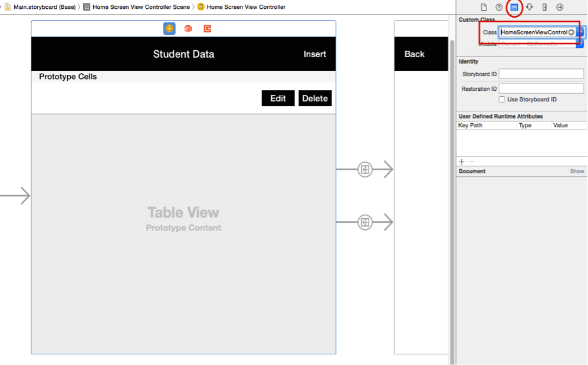Open the Module dropdown menu
Image resolution: width=588 pixels, height=365 pixels.
point(580,44)
